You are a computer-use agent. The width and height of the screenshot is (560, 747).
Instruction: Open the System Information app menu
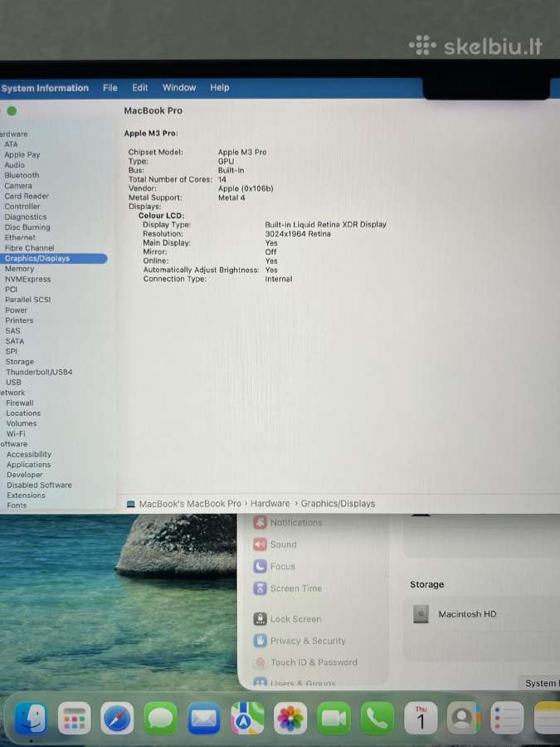tap(45, 88)
